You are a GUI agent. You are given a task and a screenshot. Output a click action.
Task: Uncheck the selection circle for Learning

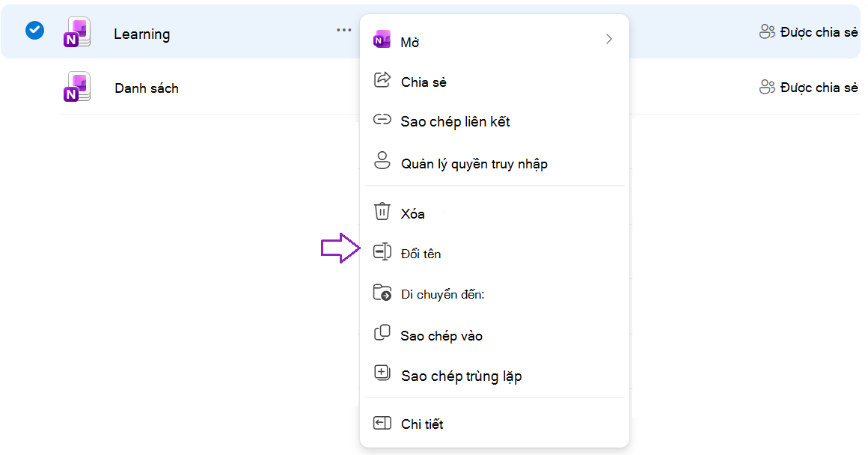tap(34, 30)
